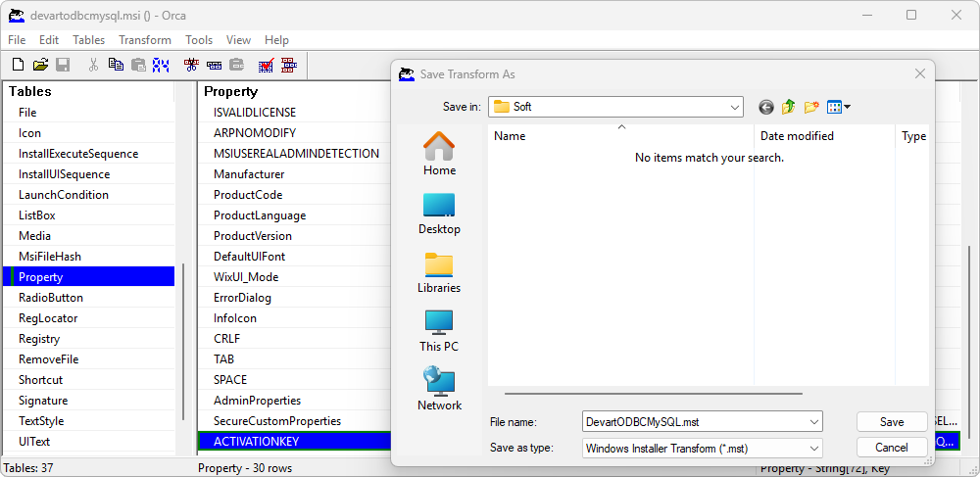Select the Shortcut table
Image resolution: width=980 pixels, height=477 pixels.
click(89, 380)
